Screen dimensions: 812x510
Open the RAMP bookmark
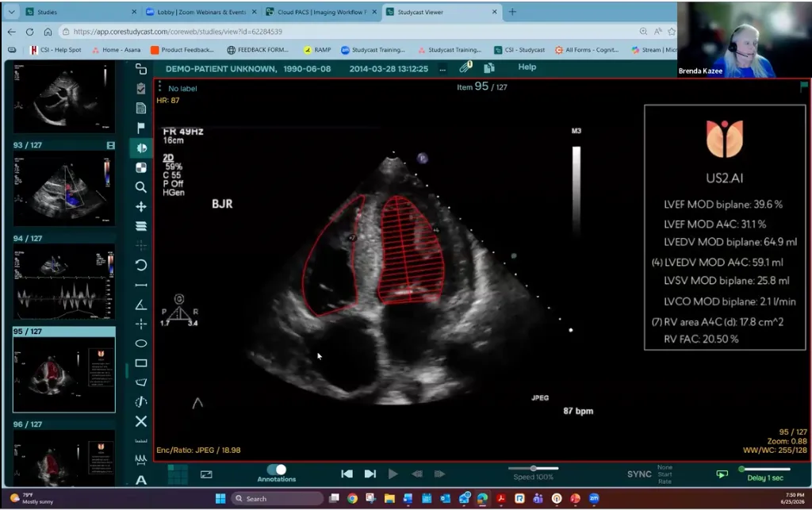coord(317,50)
